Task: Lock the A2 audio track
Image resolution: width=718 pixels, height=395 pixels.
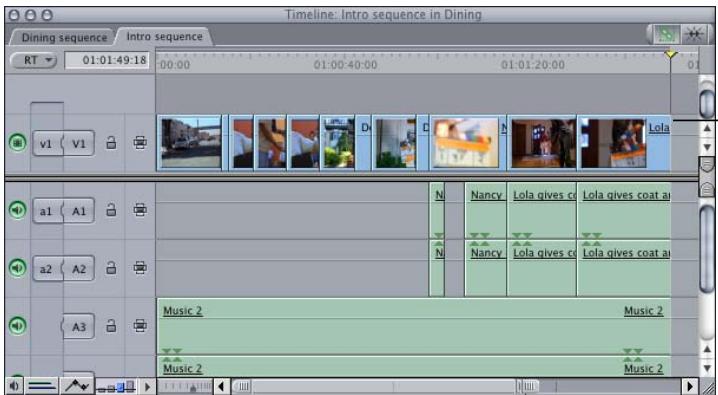Action: [111, 267]
